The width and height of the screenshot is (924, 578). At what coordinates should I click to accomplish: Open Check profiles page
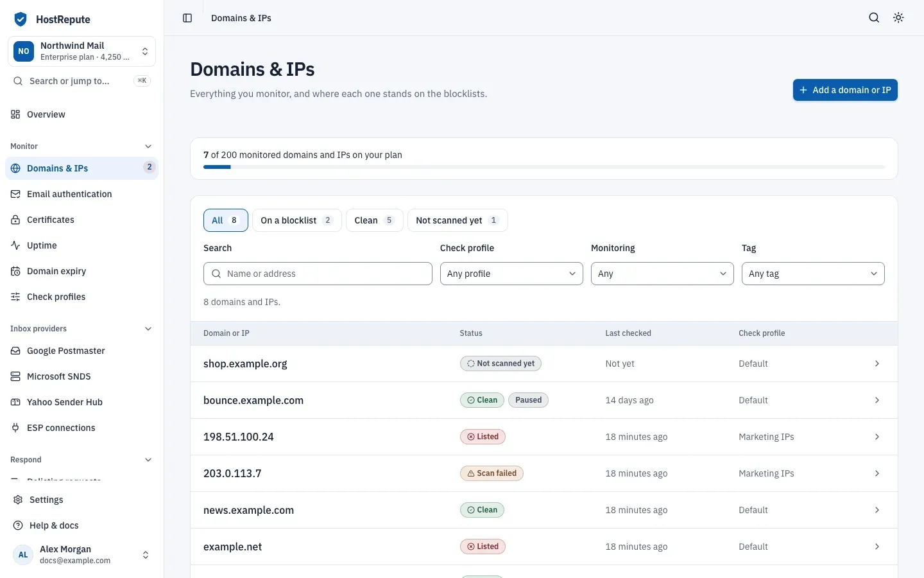[81, 297]
